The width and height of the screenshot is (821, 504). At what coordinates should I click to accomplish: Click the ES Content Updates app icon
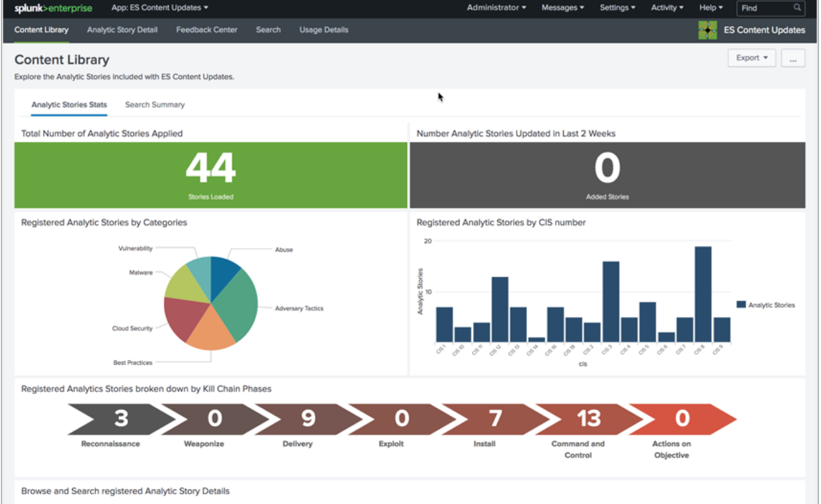(707, 30)
